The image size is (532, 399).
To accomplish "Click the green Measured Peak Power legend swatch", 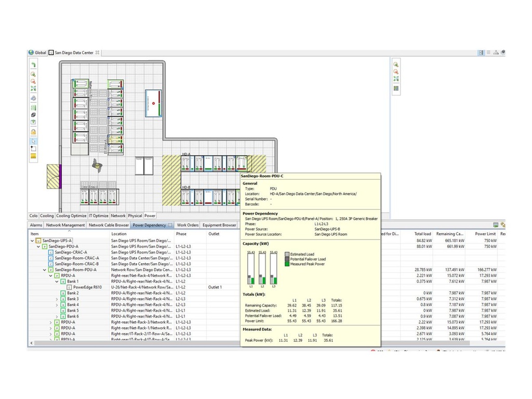I will (x=287, y=263).
